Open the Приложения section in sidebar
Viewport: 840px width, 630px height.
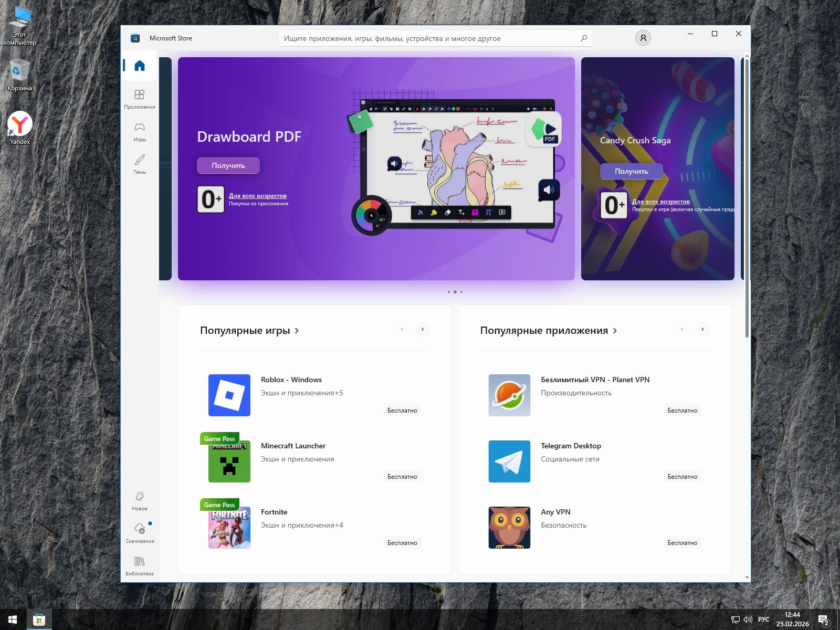click(x=140, y=98)
